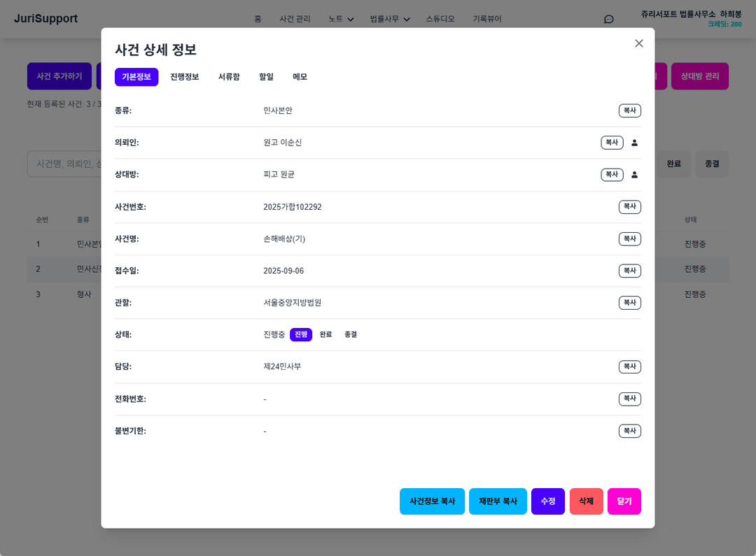Open the chat bubble icon in top bar
The height and width of the screenshot is (556, 756).
pos(608,19)
